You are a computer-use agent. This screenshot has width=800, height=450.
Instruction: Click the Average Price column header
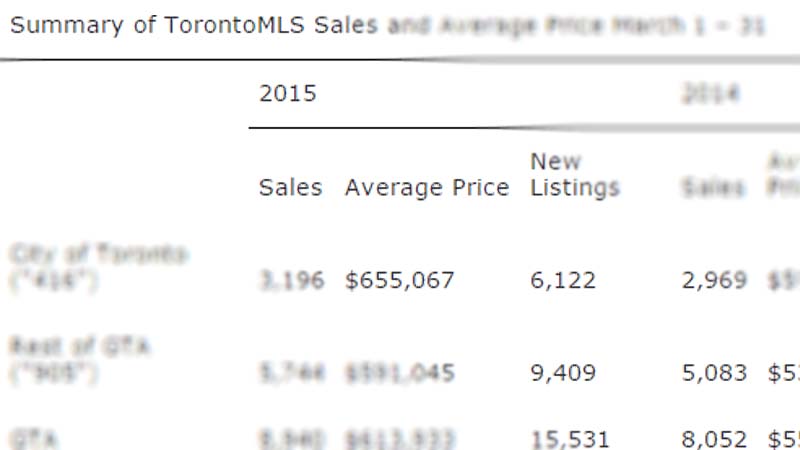pos(427,188)
